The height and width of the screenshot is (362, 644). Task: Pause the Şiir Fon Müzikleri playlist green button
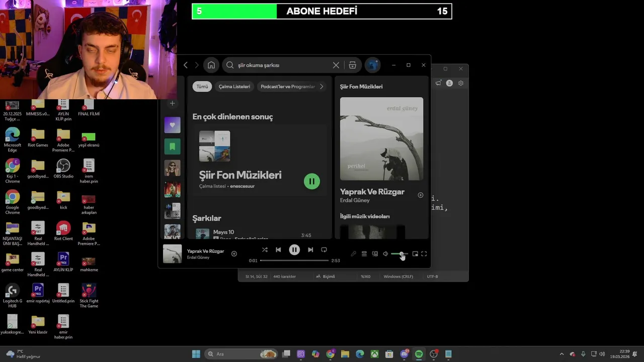312,182
